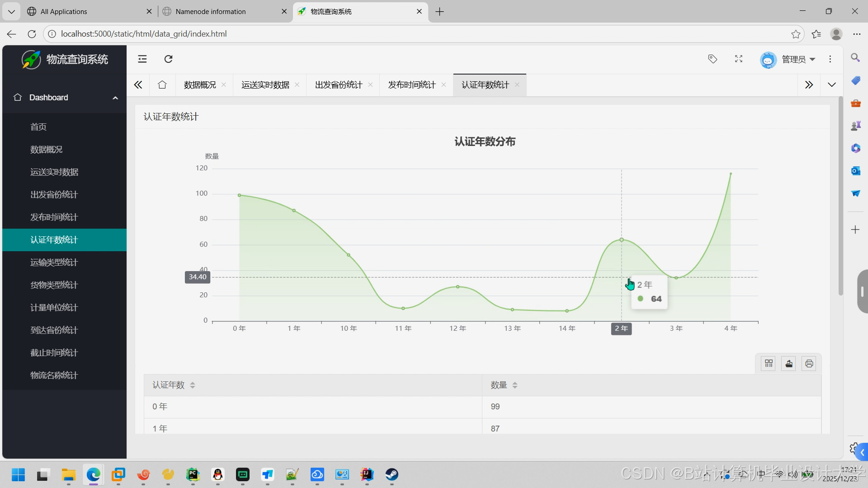Click the table export icon
Screen dimensions: 868x488
click(x=789, y=364)
